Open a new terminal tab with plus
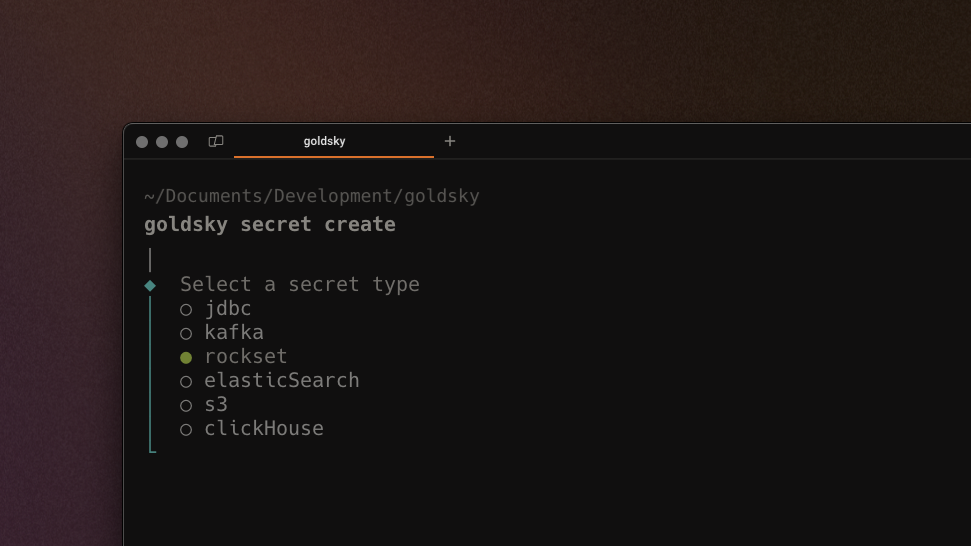 450,141
